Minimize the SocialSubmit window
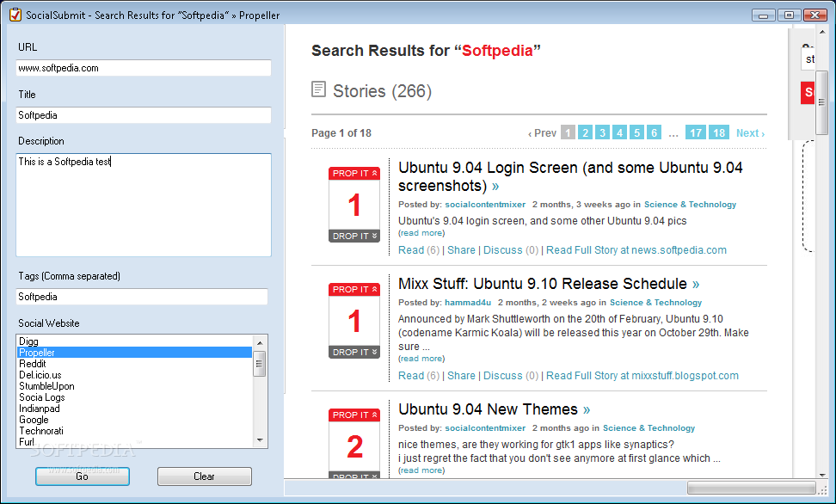Viewport: 836px width, 504px height. click(x=764, y=15)
